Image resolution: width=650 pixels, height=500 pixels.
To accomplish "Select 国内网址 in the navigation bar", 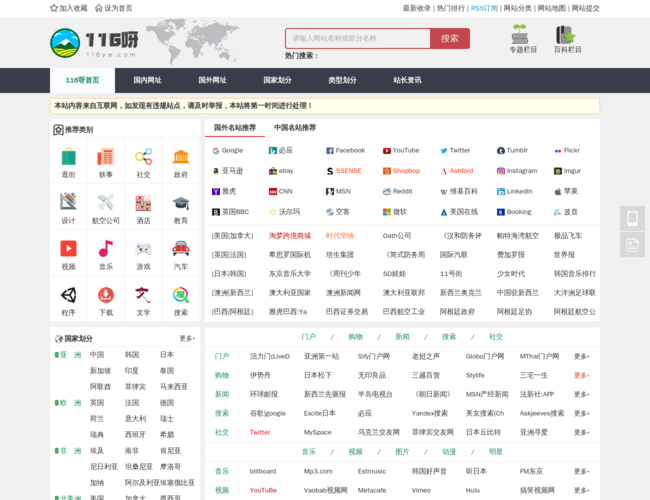I will 147,80.
